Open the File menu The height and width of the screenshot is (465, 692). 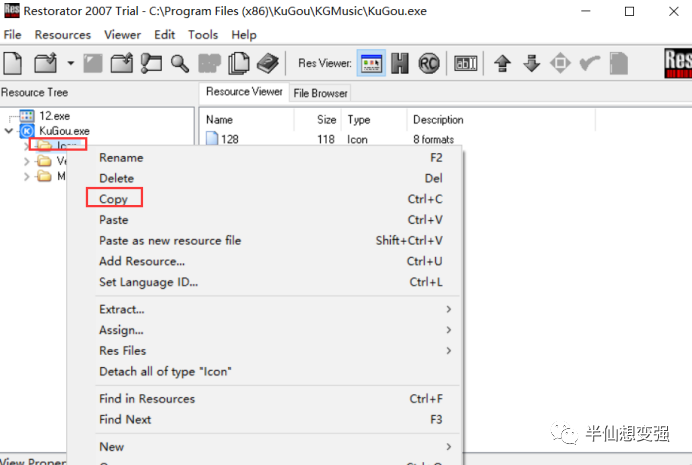(x=12, y=35)
